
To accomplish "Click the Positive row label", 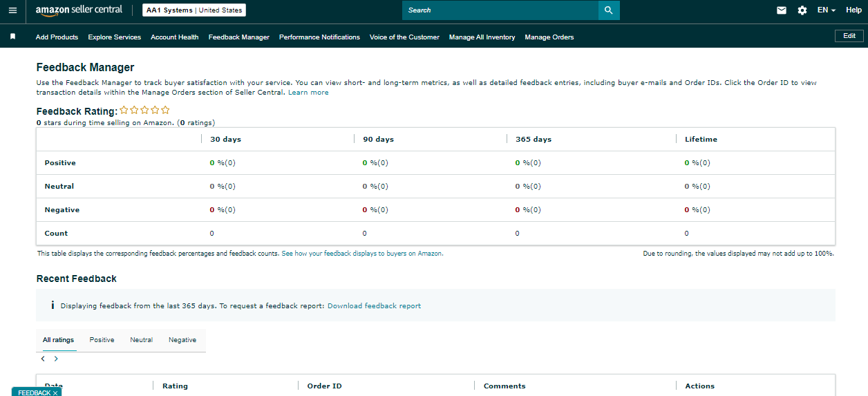I will coord(60,163).
